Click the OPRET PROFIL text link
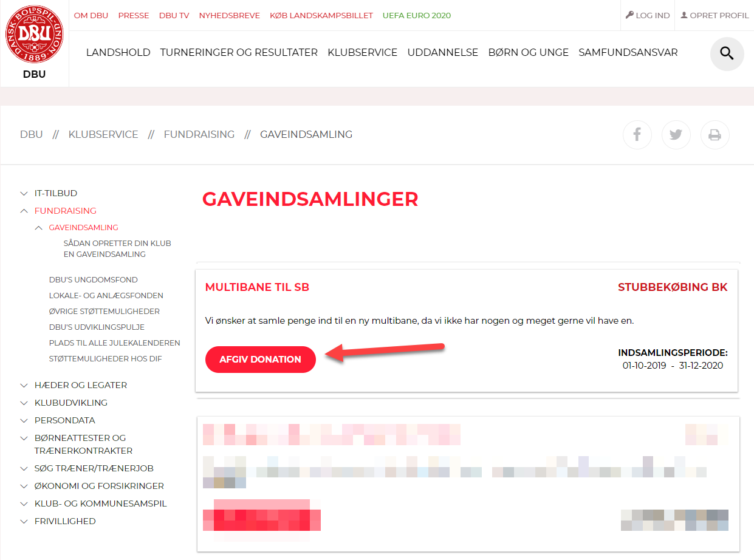The image size is (754, 560). (719, 16)
